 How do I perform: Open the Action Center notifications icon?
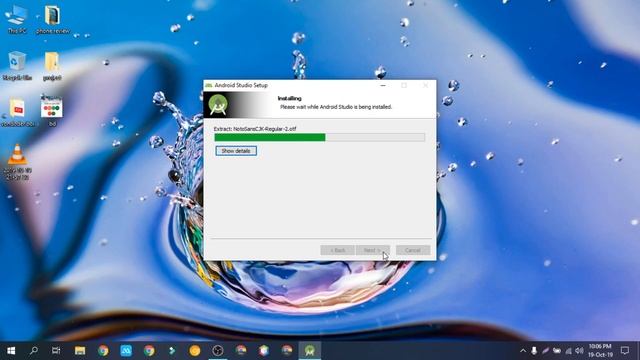(624, 351)
